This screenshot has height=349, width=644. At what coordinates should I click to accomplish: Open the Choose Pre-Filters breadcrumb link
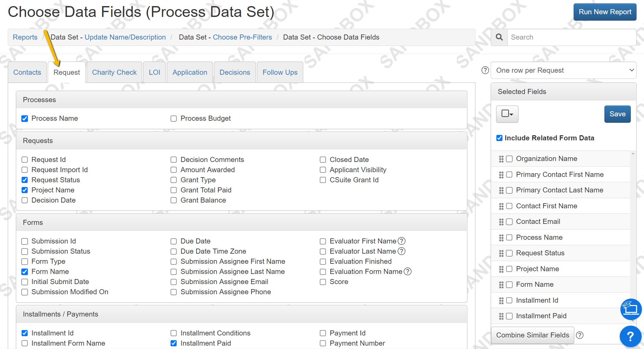242,37
